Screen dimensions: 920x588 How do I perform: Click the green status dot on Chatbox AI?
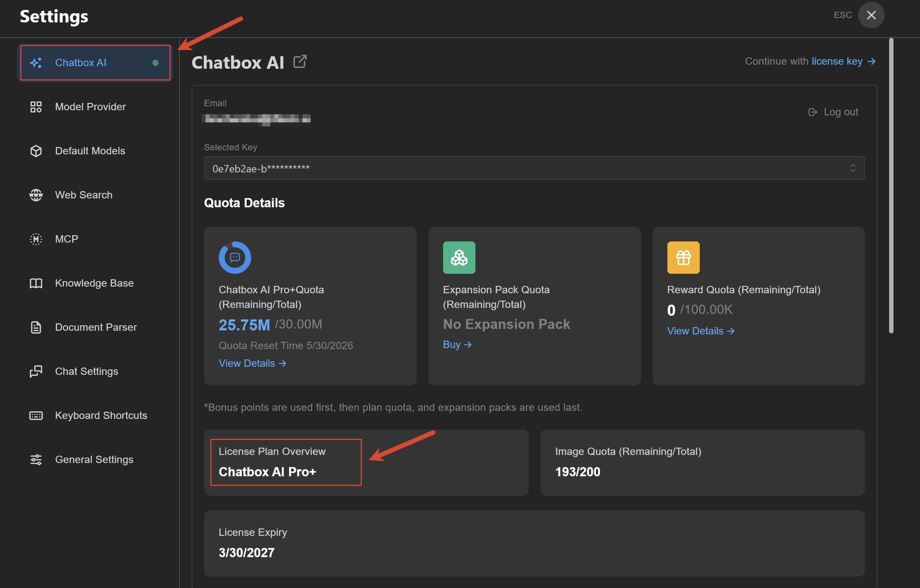(156, 62)
